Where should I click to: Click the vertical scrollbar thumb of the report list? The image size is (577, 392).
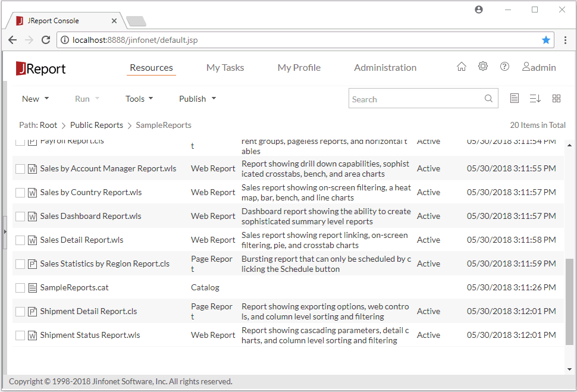569,302
